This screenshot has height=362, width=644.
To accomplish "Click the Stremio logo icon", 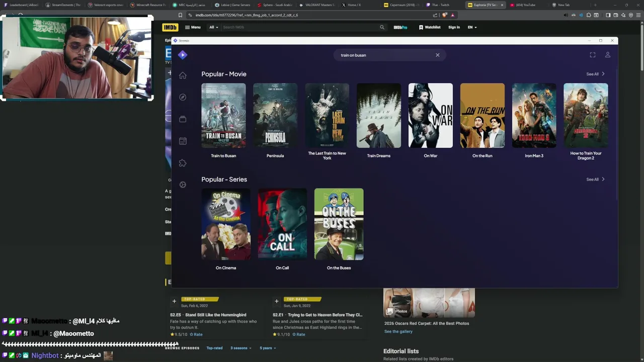I will 183,55.
